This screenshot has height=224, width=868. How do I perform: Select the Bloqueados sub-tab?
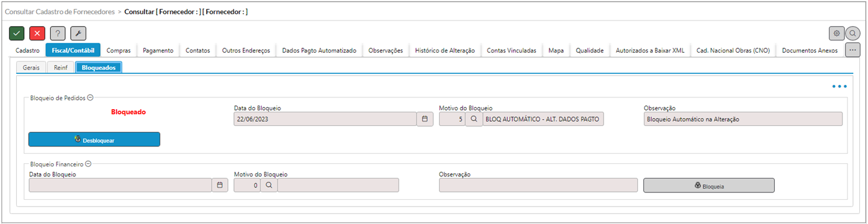tap(99, 67)
